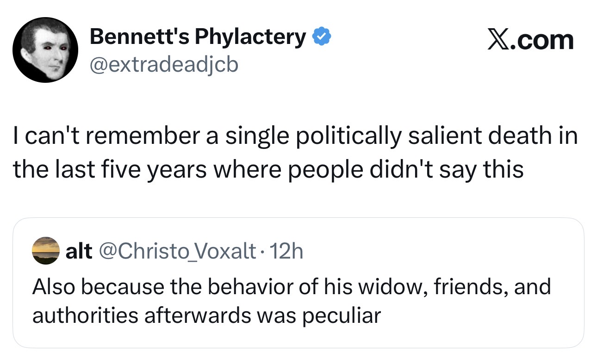Screen dimensions: 597x364
Task: Click empty space right of 12h in quote card
Action: (x=440, y=251)
